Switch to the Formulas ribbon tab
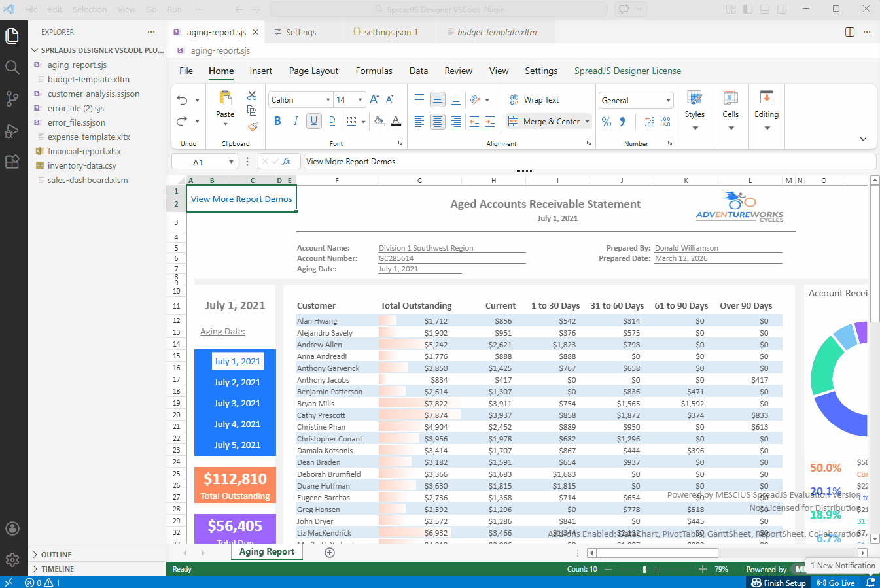The width and height of the screenshot is (880, 588). pyautogui.click(x=374, y=71)
